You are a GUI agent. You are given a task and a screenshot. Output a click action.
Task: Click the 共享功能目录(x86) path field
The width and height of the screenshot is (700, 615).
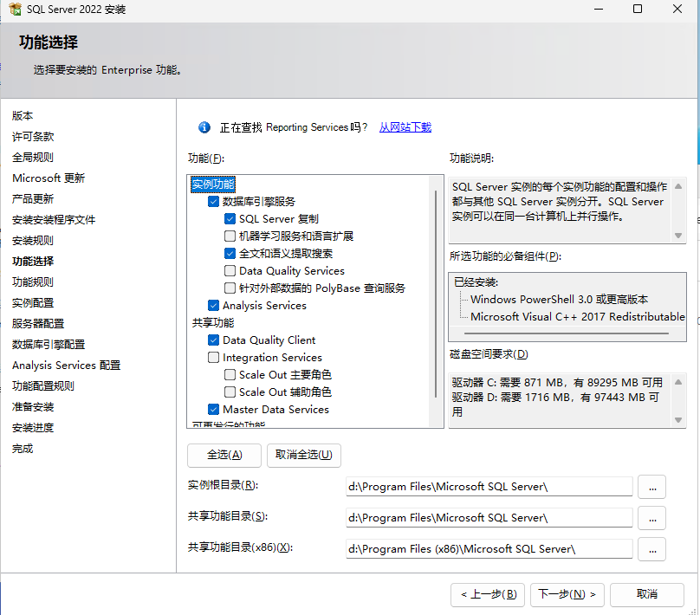[489, 549]
